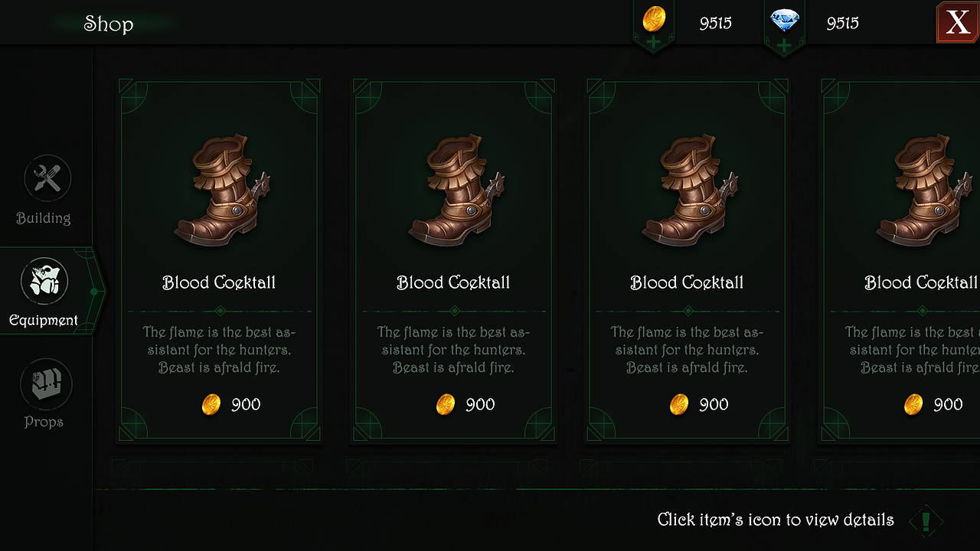Switch to the Building tab label
Screen dimensions: 980x551
44,219
